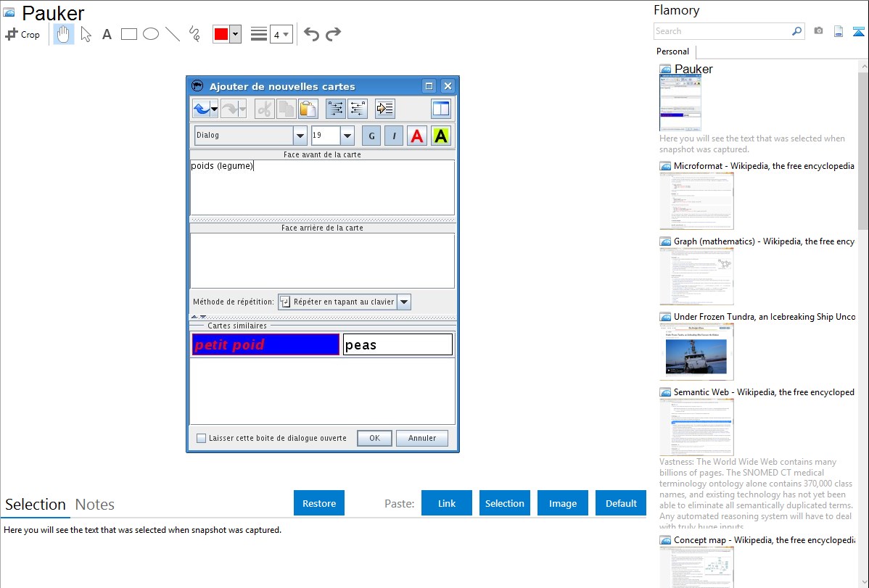The width and height of the screenshot is (869, 588).
Task: Click the Paste Default button
Action: (621, 503)
